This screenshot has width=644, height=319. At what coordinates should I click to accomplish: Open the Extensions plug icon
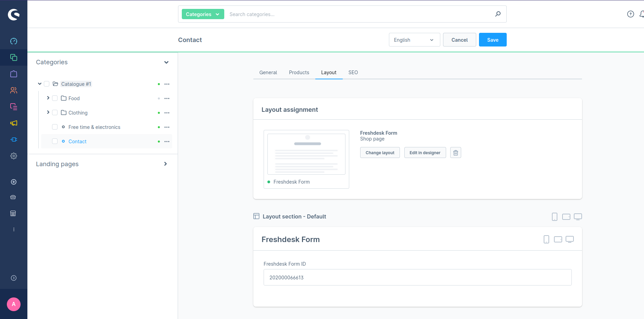(14, 139)
